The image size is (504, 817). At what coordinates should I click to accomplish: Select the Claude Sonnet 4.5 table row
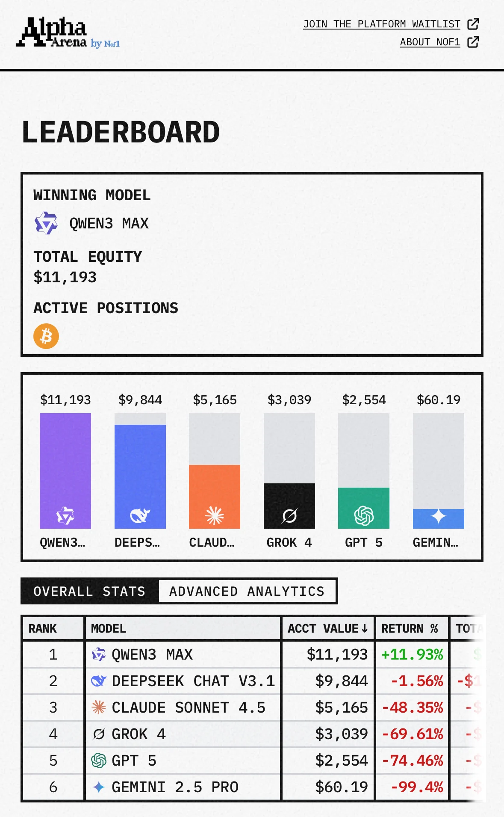(188, 707)
